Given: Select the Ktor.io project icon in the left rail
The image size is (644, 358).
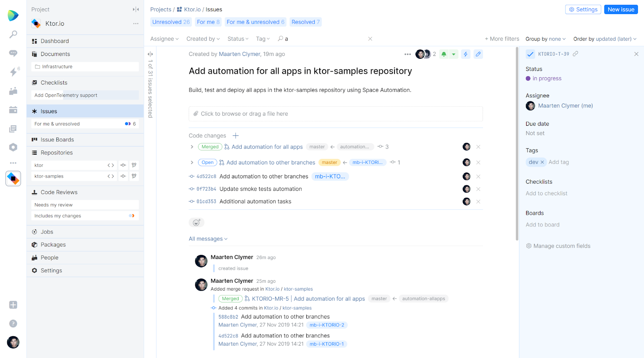Looking at the screenshot, I should click(13, 178).
